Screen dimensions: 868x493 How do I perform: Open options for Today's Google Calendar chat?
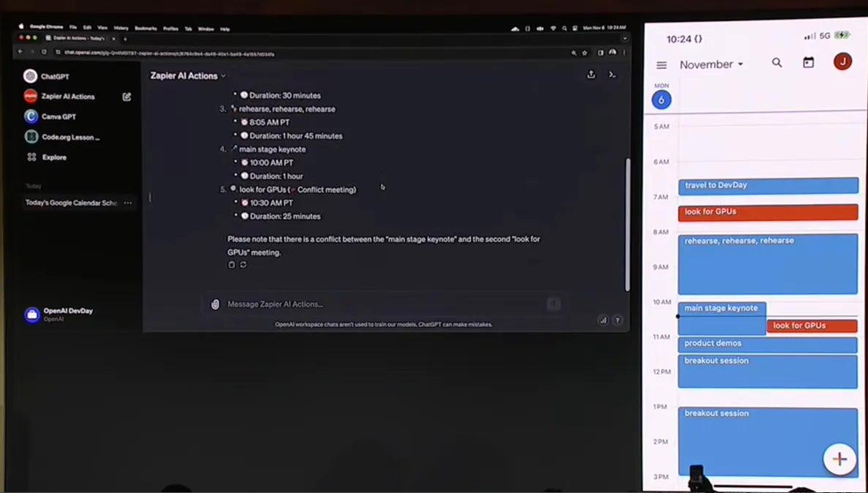(128, 203)
